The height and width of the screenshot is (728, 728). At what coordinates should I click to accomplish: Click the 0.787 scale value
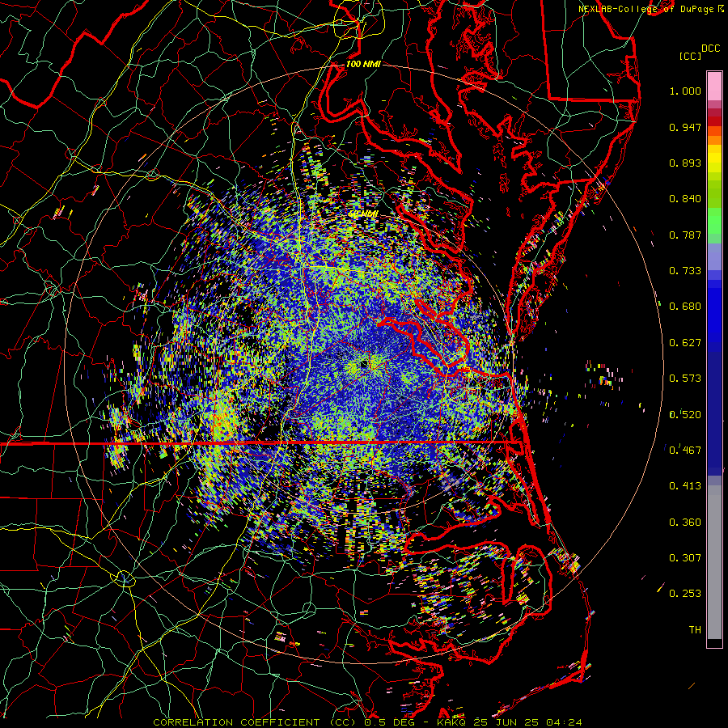(685, 235)
